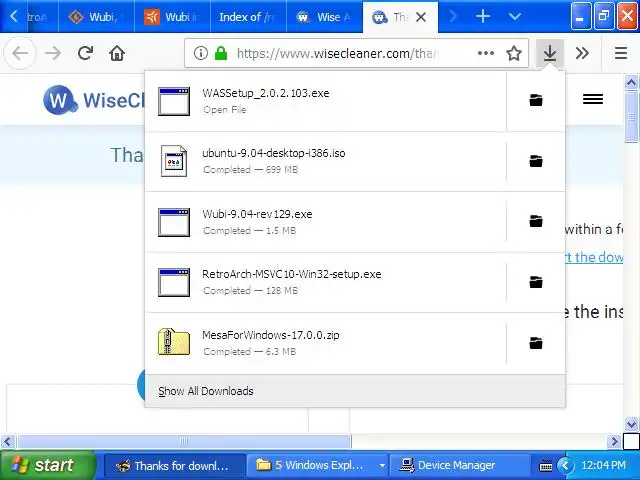This screenshot has height=480, width=640.
Task: Click the horizontal scrollbar right arrow
Action: click(614, 441)
